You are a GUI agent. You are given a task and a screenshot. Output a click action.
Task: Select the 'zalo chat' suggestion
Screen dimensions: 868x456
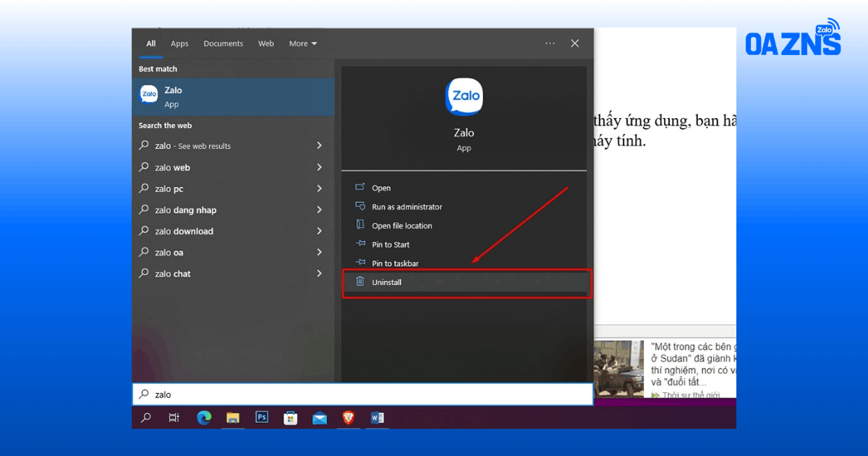pyautogui.click(x=233, y=274)
